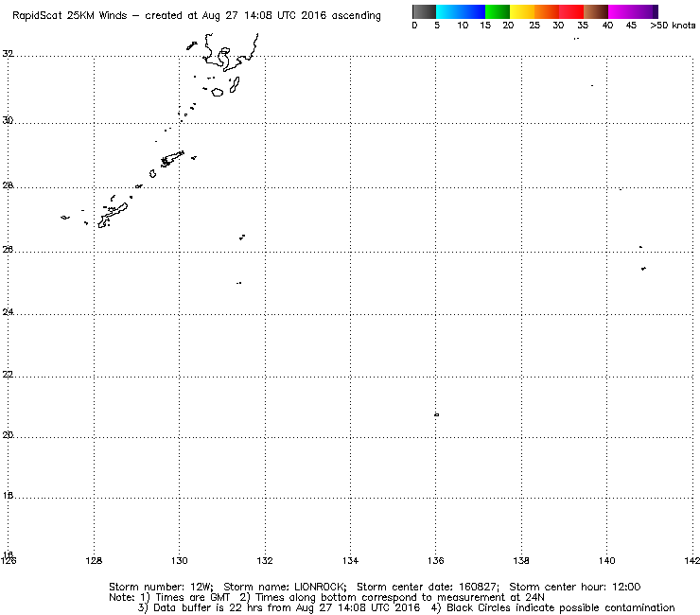Click the latitude axis label '30'
700x615 pixels.
(x=8, y=120)
